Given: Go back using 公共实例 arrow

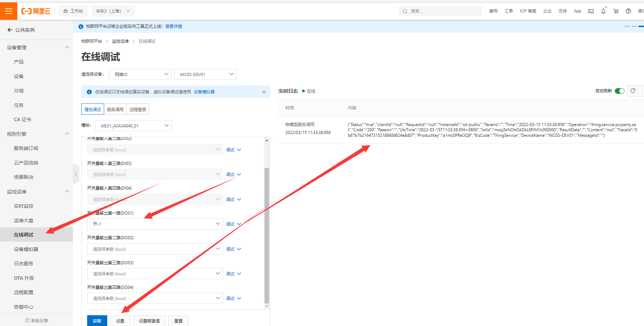Looking at the screenshot, I should click(x=10, y=30).
